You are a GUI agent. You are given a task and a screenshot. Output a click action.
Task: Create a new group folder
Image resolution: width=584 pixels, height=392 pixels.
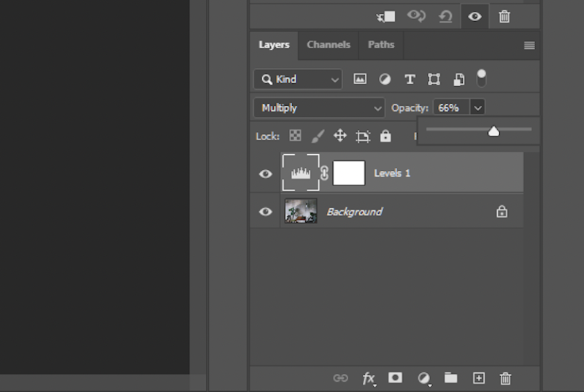pyautogui.click(x=450, y=378)
